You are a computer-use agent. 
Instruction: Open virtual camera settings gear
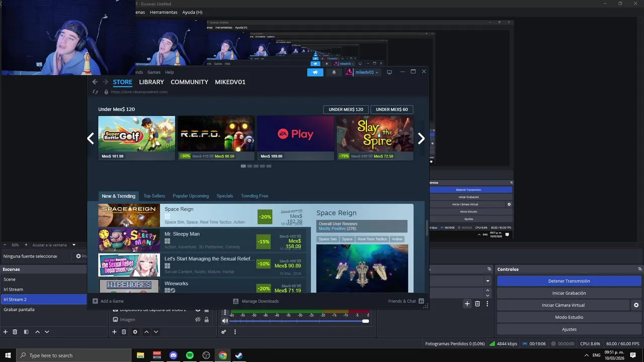636,305
